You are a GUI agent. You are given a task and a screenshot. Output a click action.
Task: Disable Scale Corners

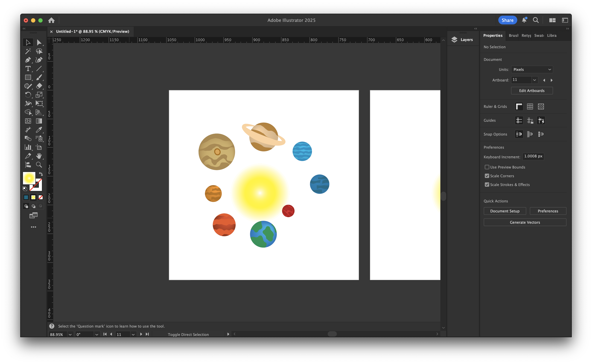(x=487, y=176)
